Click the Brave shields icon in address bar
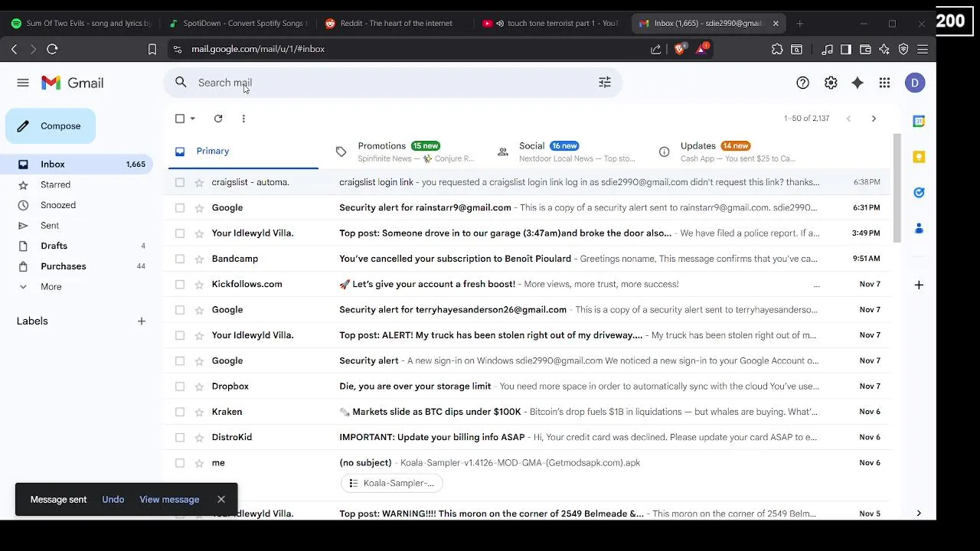Image resolution: width=980 pixels, height=551 pixels. tap(679, 49)
